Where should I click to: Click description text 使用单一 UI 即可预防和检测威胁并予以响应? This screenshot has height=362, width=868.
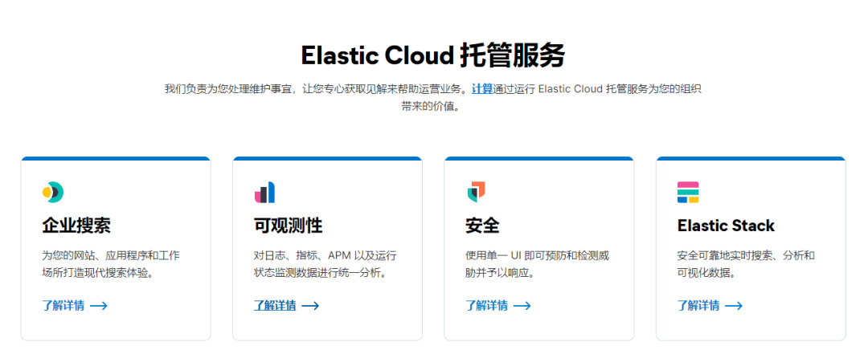point(538,264)
